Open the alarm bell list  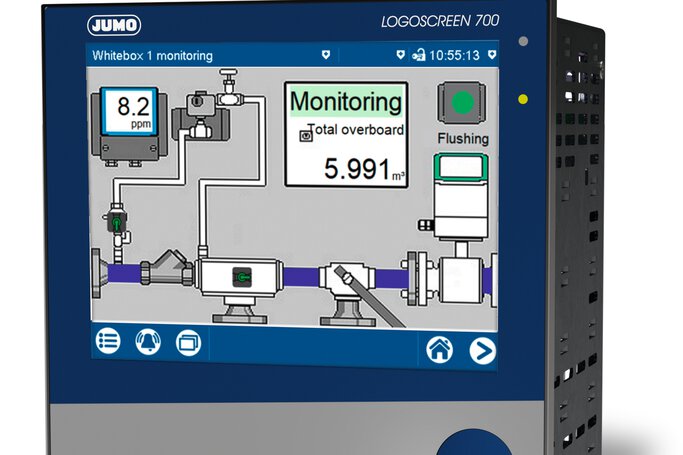(148, 342)
